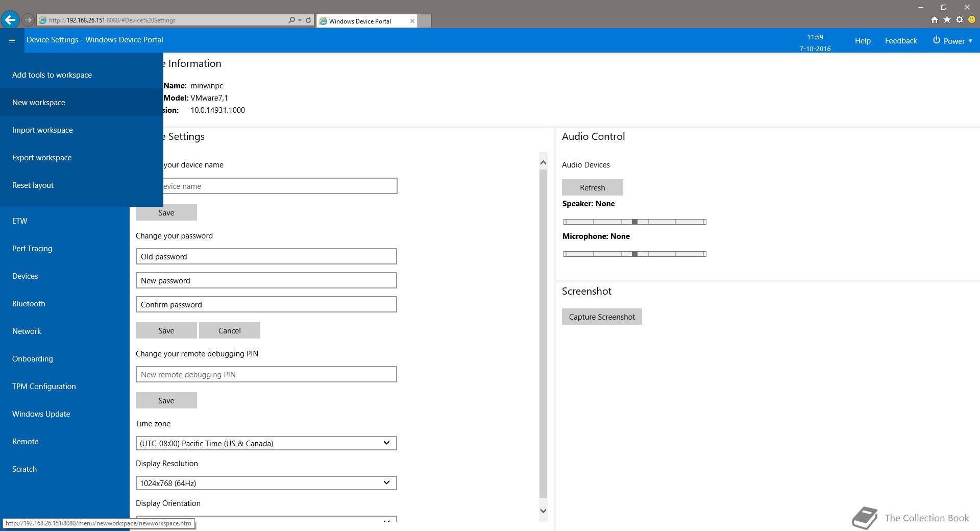Open browser home icon
Screen dimensions: 980x531
coord(934,20)
